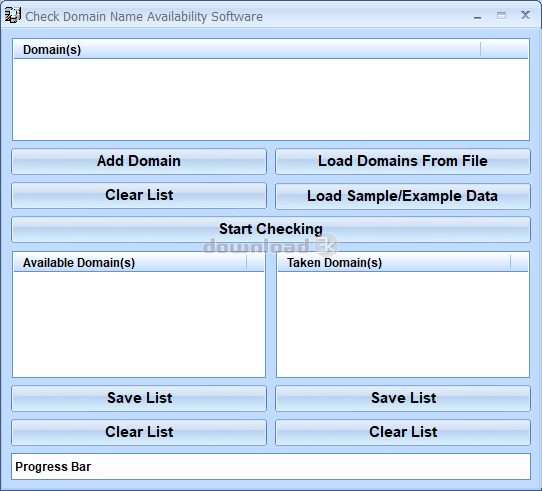
Task: Start Checking the domains
Action: point(271,229)
